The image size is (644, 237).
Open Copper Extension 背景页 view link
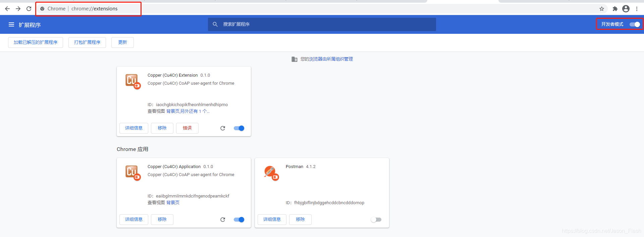coord(173,111)
